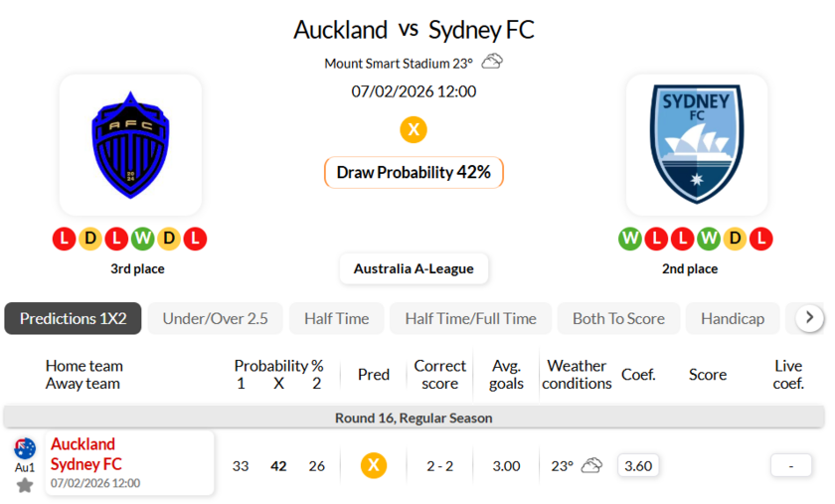Select the Predictions 1X2 tab
Image resolution: width=835 pixels, height=504 pixels.
click(74, 318)
